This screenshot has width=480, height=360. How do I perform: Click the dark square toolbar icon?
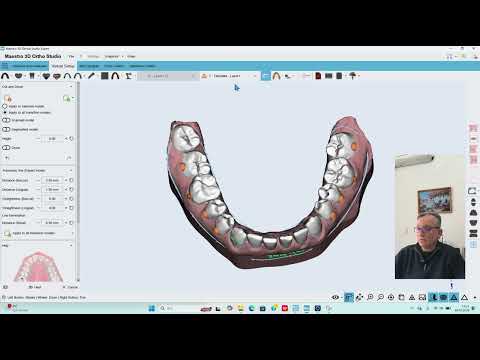[105, 76]
